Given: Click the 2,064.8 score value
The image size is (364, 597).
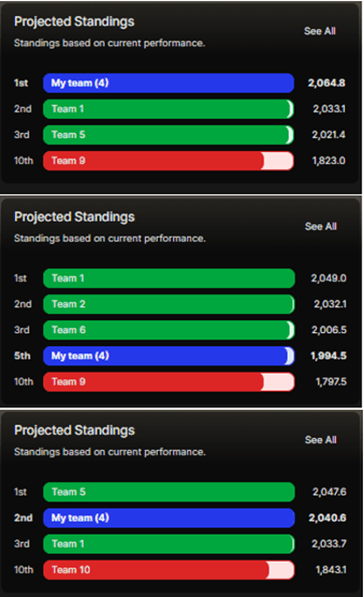Looking at the screenshot, I should click(326, 83).
